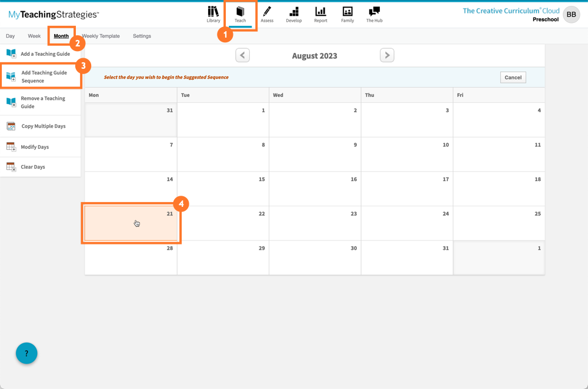
Task: Open the help question mark bubble
Action: click(26, 353)
